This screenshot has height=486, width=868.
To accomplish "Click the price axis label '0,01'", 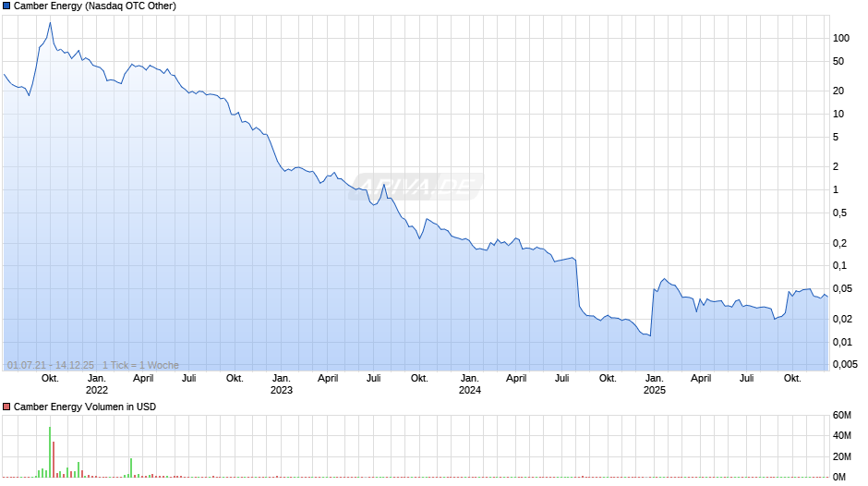I will pyautogui.click(x=842, y=342).
